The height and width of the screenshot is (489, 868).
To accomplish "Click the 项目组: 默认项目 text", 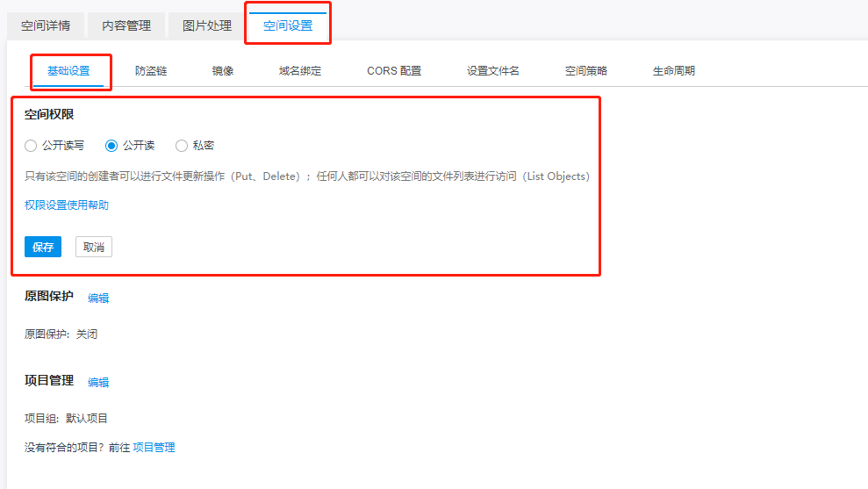I will (x=66, y=418).
